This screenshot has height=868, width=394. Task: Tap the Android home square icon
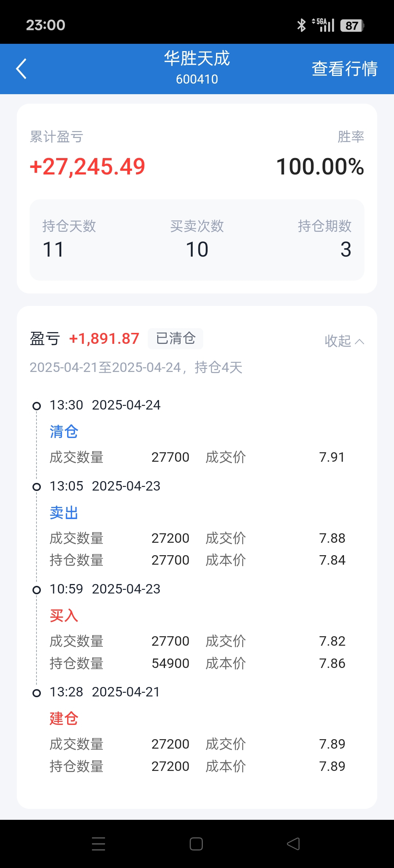click(196, 844)
